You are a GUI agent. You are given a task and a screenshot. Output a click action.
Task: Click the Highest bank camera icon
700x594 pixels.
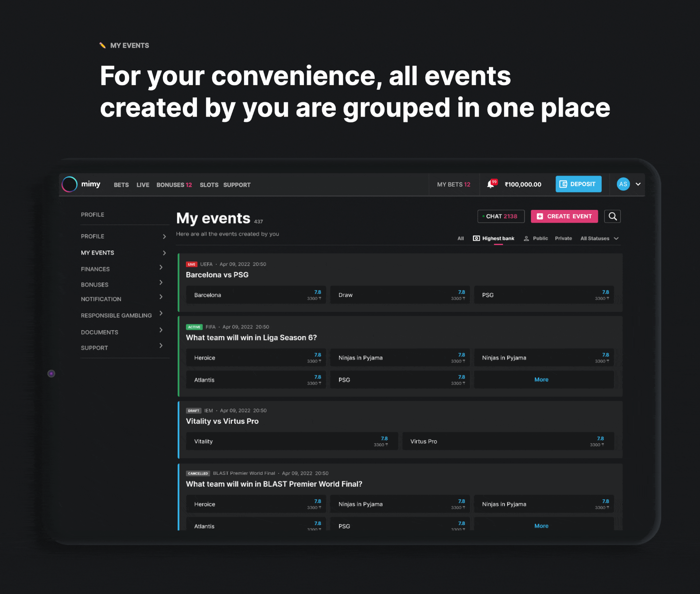476,238
